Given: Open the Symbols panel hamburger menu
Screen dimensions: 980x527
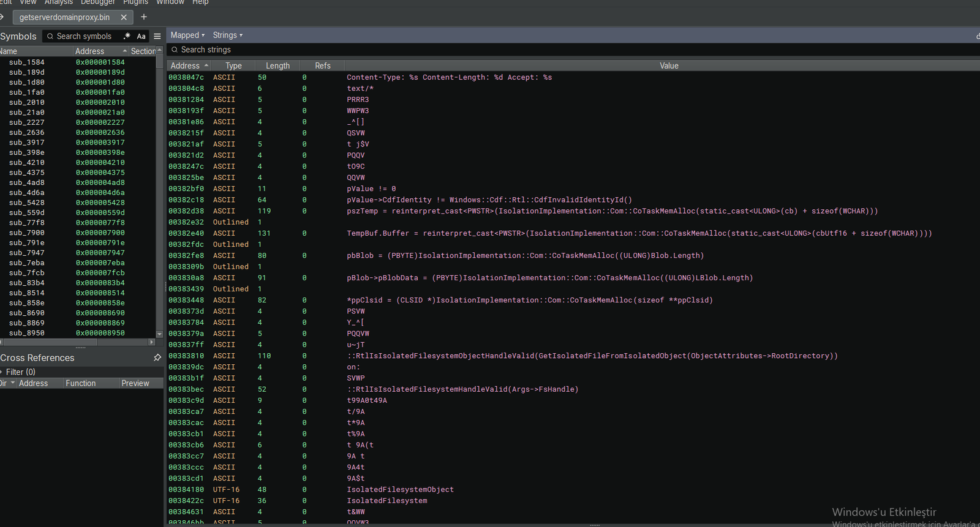Looking at the screenshot, I should [157, 36].
